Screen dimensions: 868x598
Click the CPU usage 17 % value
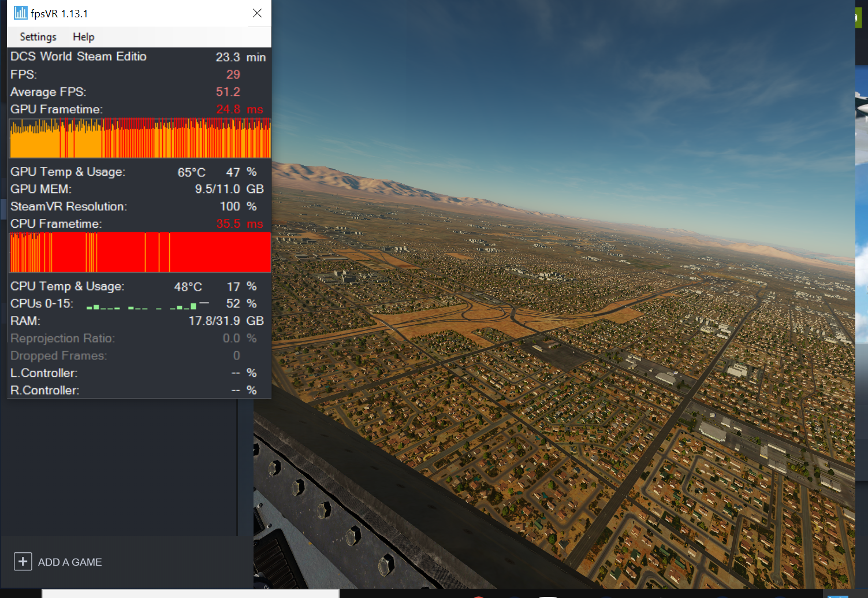coord(241,287)
